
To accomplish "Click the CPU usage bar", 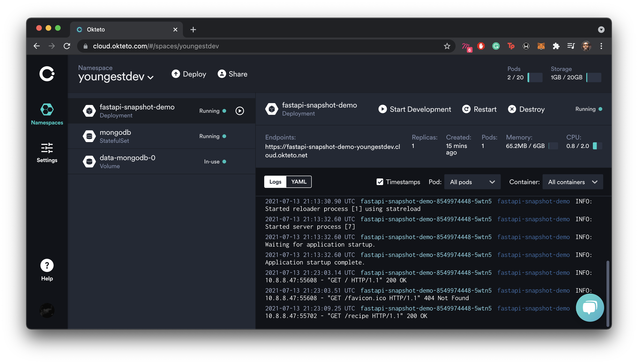I will tap(597, 146).
